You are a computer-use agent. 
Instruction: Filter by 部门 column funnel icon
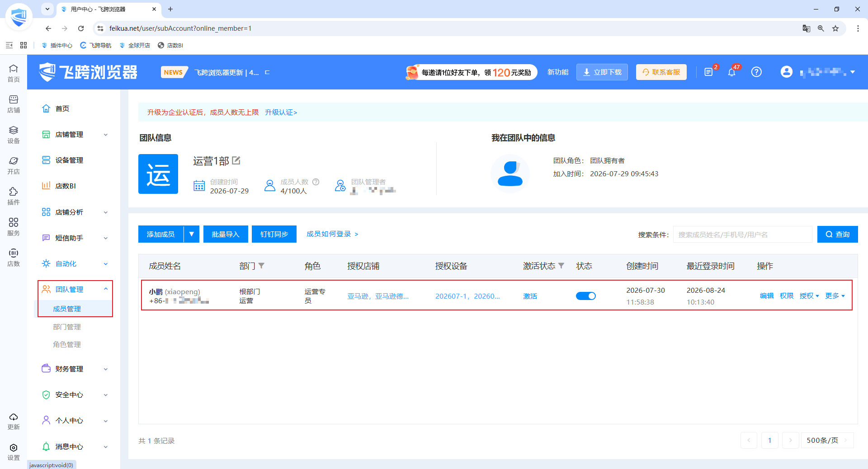coord(261,266)
